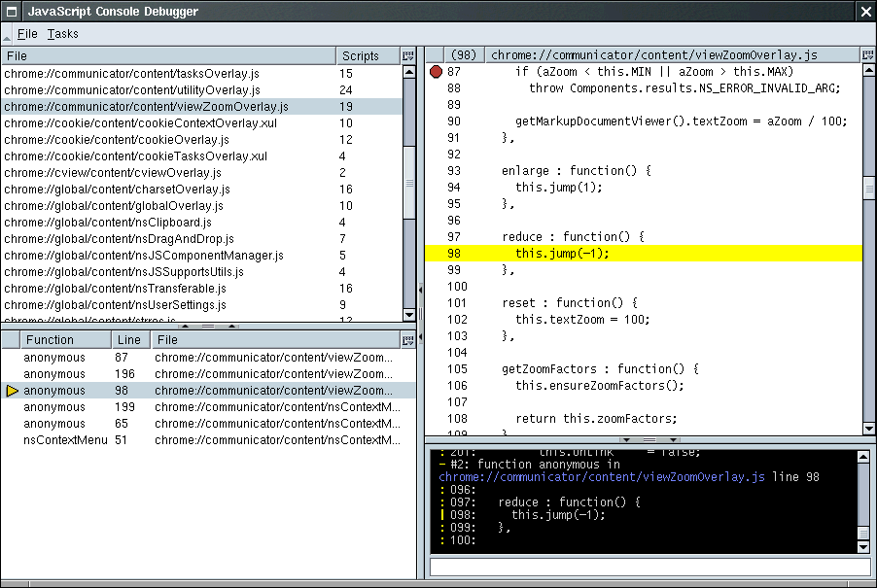The height and width of the screenshot is (588, 877).
Task: Sort stack by Function column header
Action: pos(65,340)
